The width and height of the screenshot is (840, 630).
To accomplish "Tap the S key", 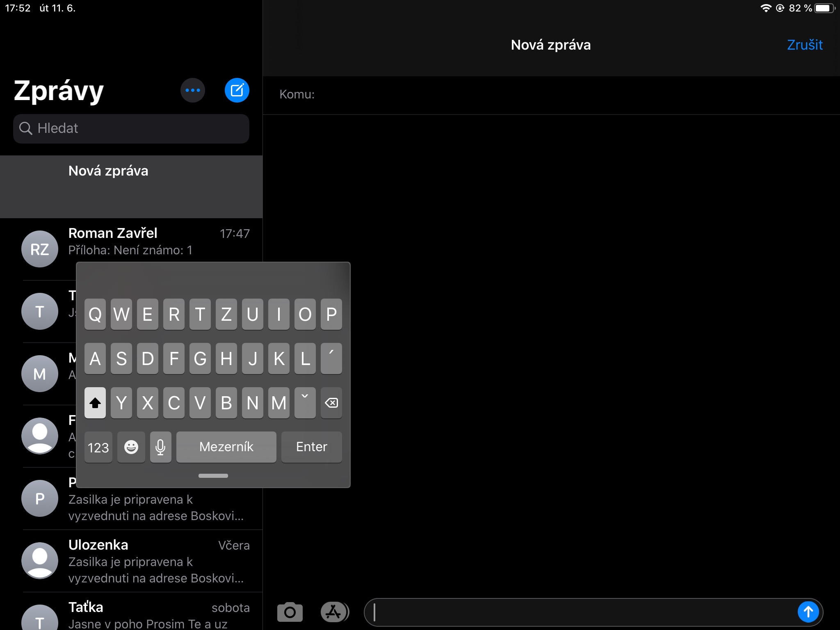I will click(x=121, y=358).
